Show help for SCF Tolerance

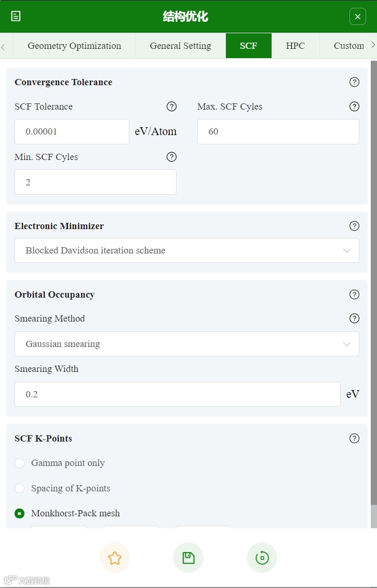click(x=171, y=106)
